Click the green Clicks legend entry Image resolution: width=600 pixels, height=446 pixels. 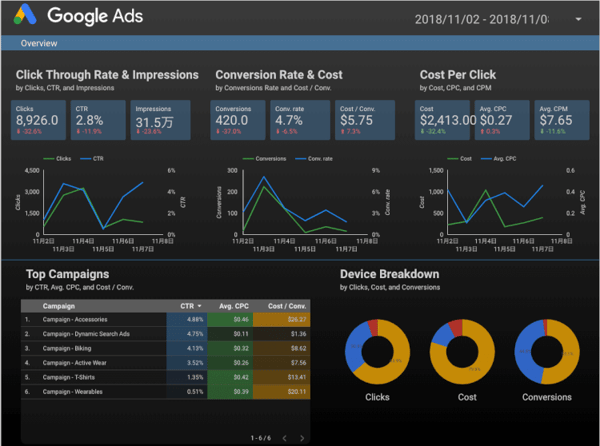57,159
